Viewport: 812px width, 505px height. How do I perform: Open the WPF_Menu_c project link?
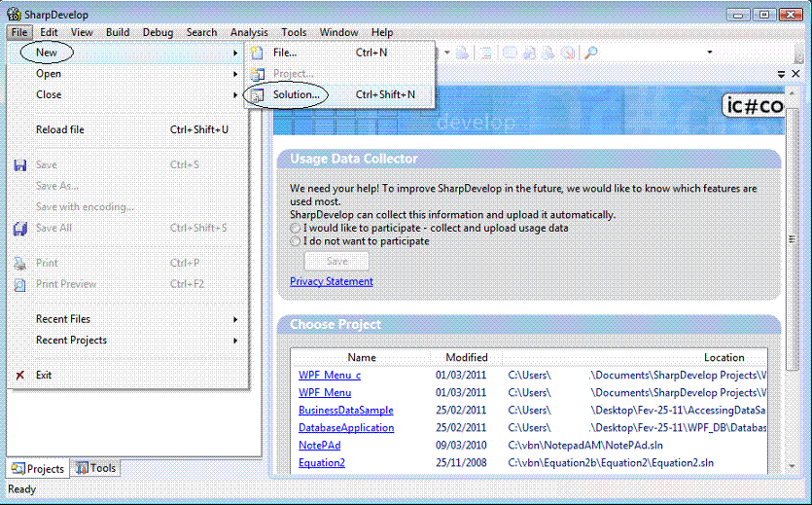pyautogui.click(x=330, y=375)
